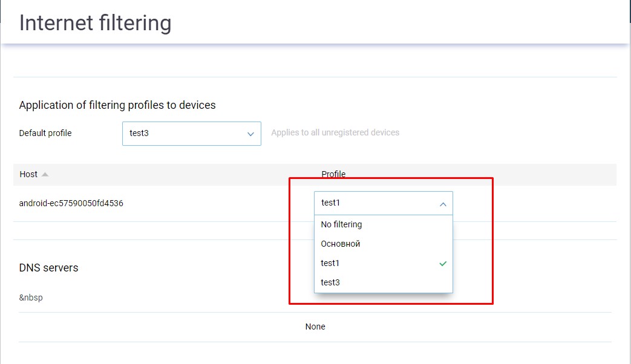Click Application of filtering profiles heading

point(117,105)
